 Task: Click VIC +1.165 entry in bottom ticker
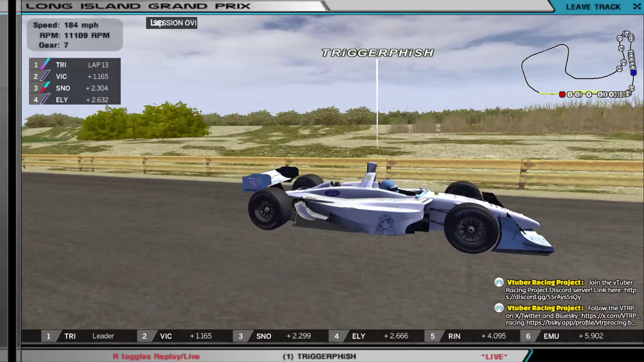click(x=176, y=336)
